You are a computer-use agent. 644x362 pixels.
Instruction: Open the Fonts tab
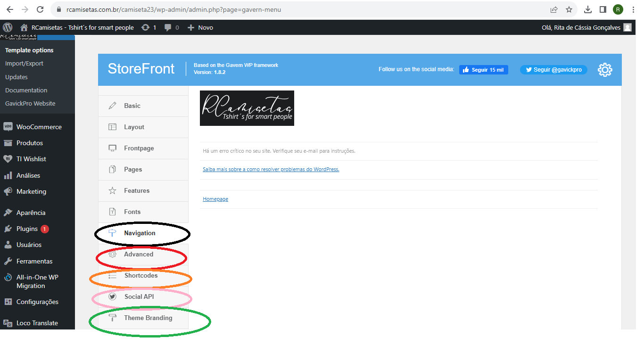[143, 212]
